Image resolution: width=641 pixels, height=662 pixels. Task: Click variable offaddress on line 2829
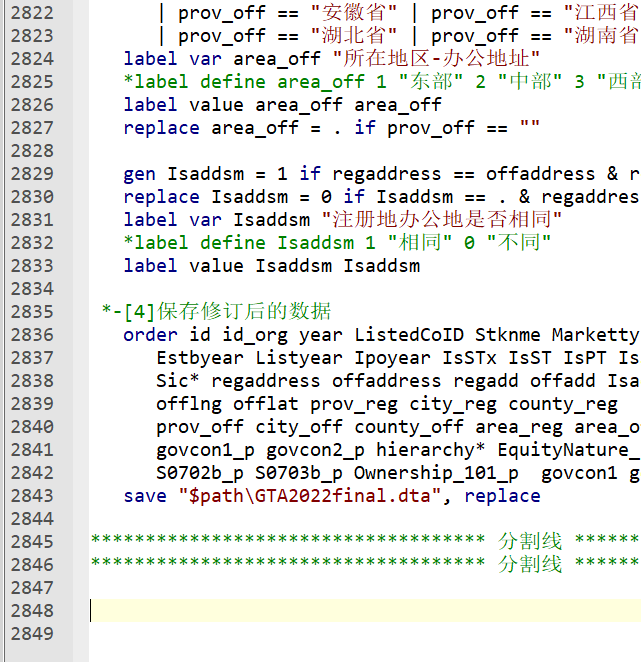(x=541, y=174)
